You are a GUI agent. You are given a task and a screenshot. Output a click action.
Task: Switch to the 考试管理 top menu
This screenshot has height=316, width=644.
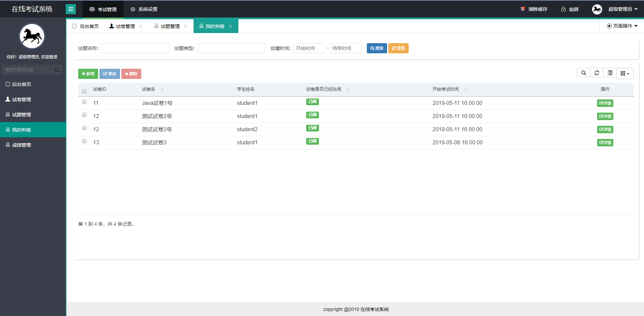[x=103, y=9]
